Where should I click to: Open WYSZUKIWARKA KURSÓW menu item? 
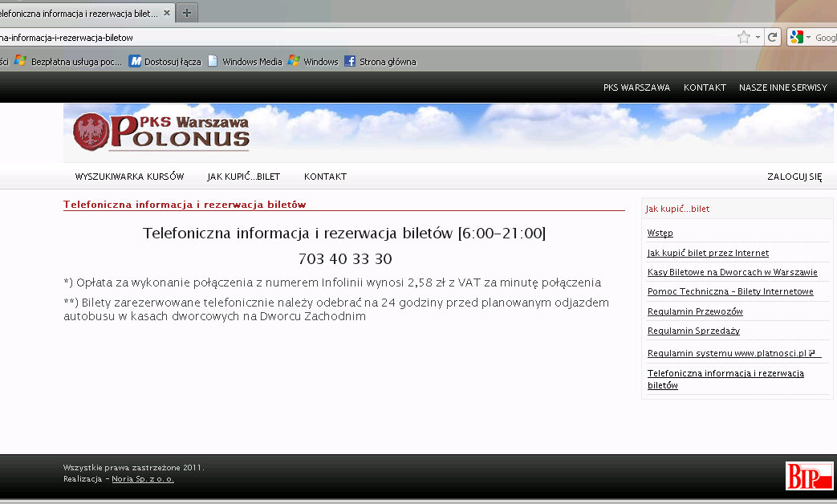129,177
